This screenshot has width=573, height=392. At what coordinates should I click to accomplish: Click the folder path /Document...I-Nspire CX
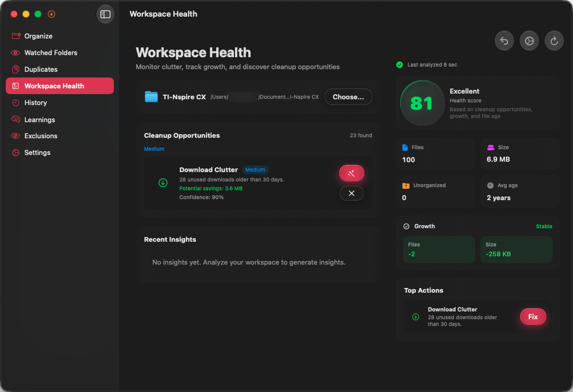click(289, 97)
